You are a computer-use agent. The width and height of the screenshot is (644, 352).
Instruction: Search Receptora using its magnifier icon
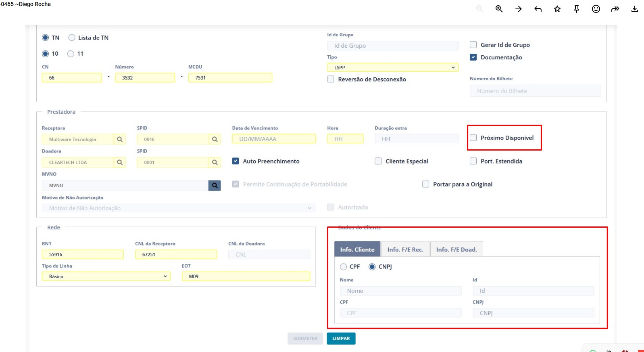[x=120, y=139]
